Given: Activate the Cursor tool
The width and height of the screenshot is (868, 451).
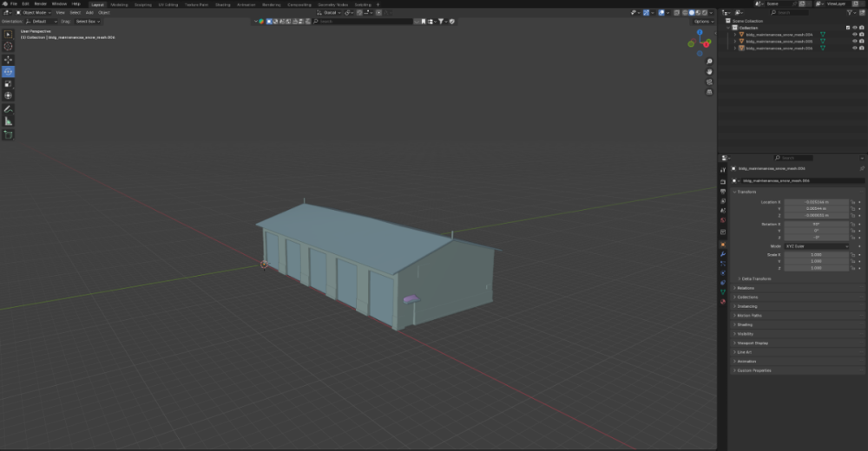Looking at the screenshot, I should coord(9,46).
